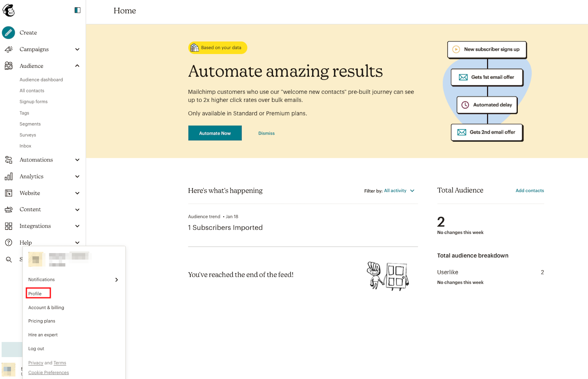Image resolution: width=588 pixels, height=379 pixels.
Task: Click the Help question mark icon
Action: pyautogui.click(x=9, y=242)
